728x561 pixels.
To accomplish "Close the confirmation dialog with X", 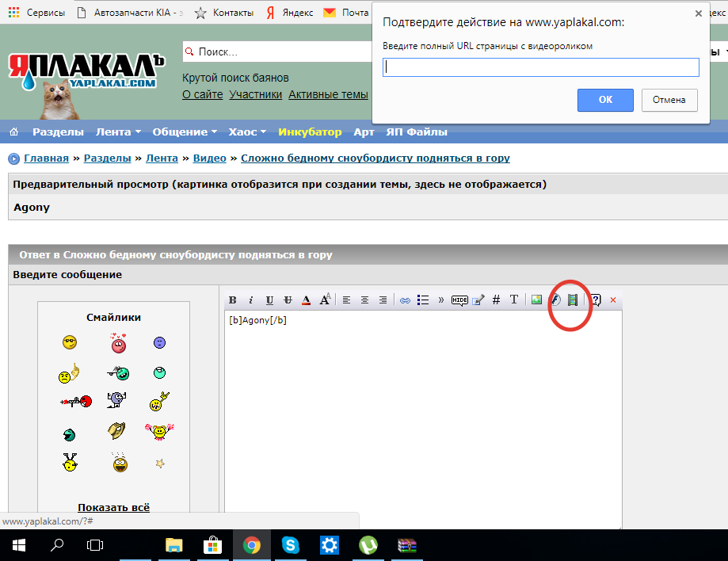I will (698, 13).
